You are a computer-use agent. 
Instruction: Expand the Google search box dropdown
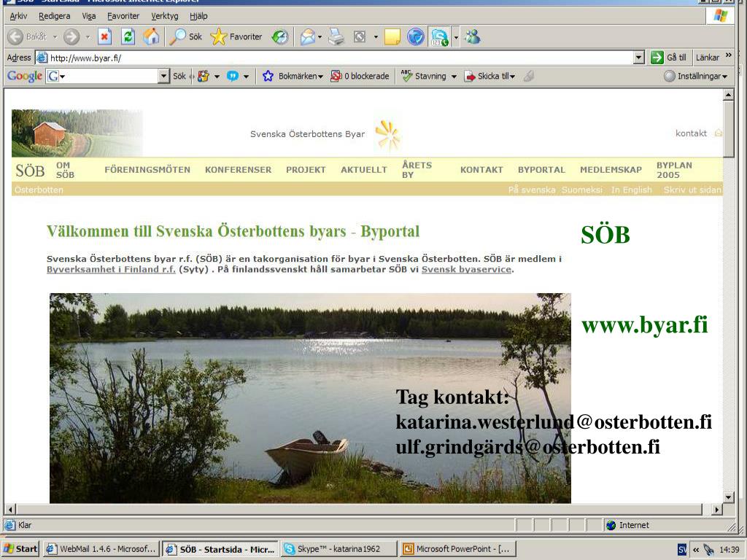pyautogui.click(x=163, y=76)
